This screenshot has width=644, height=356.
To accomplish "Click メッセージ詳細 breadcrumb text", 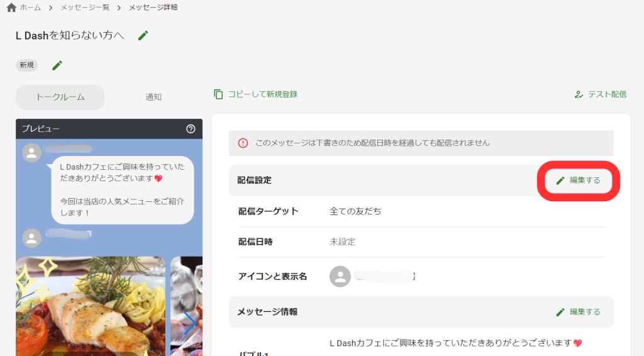I will point(153,8).
